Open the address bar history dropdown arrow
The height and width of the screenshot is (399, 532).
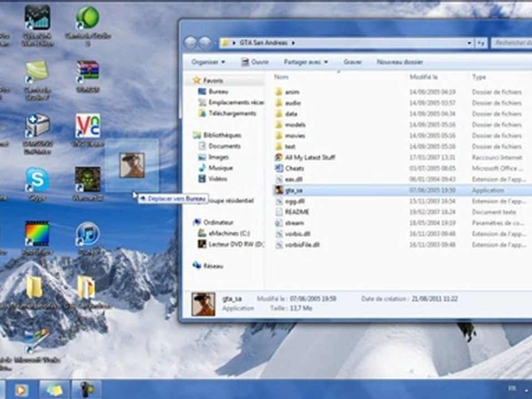click(x=469, y=43)
